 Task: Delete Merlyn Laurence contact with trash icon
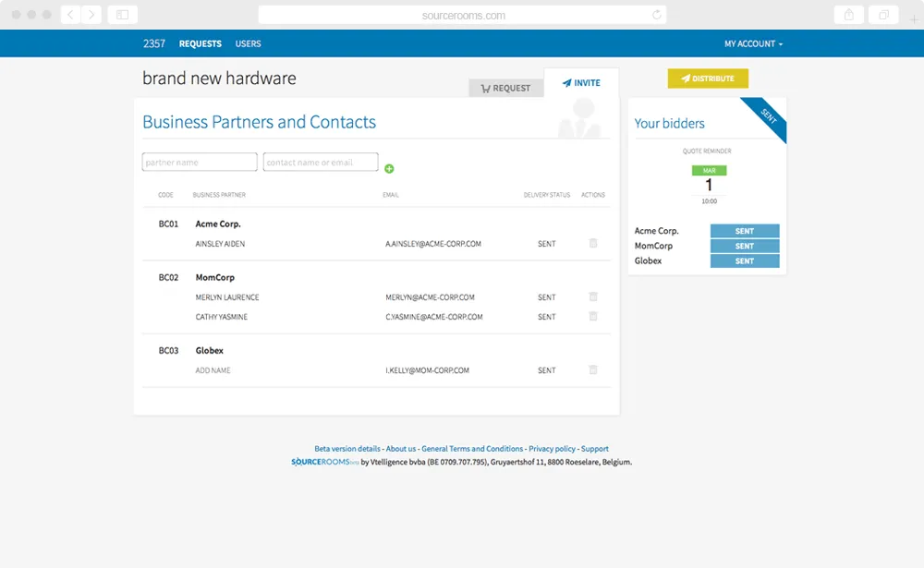(593, 296)
